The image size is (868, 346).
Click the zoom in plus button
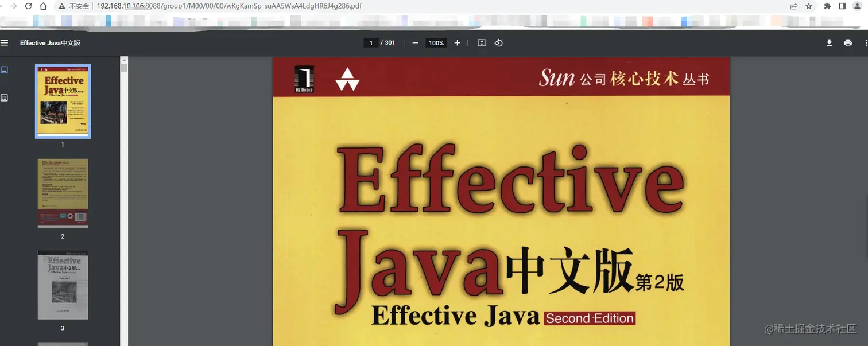coord(457,43)
